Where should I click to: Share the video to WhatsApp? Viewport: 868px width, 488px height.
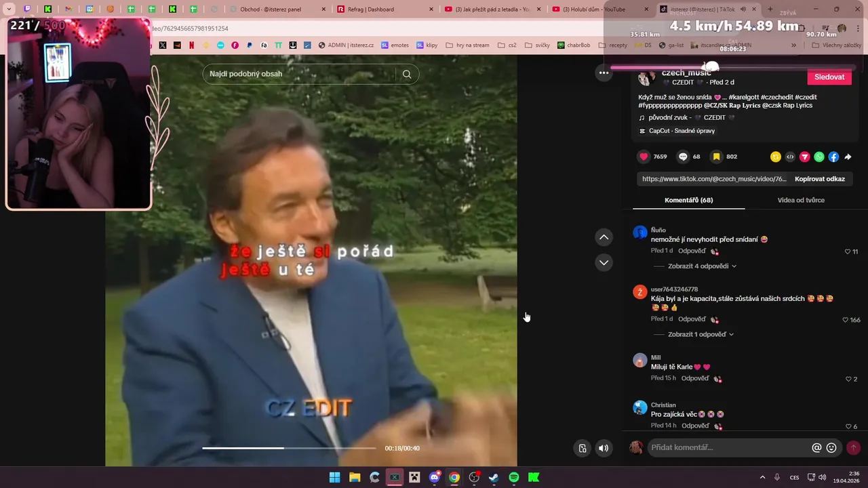point(819,157)
